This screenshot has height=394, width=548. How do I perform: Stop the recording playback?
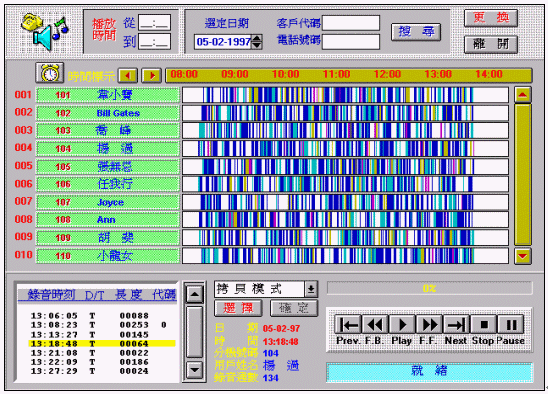point(484,325)
